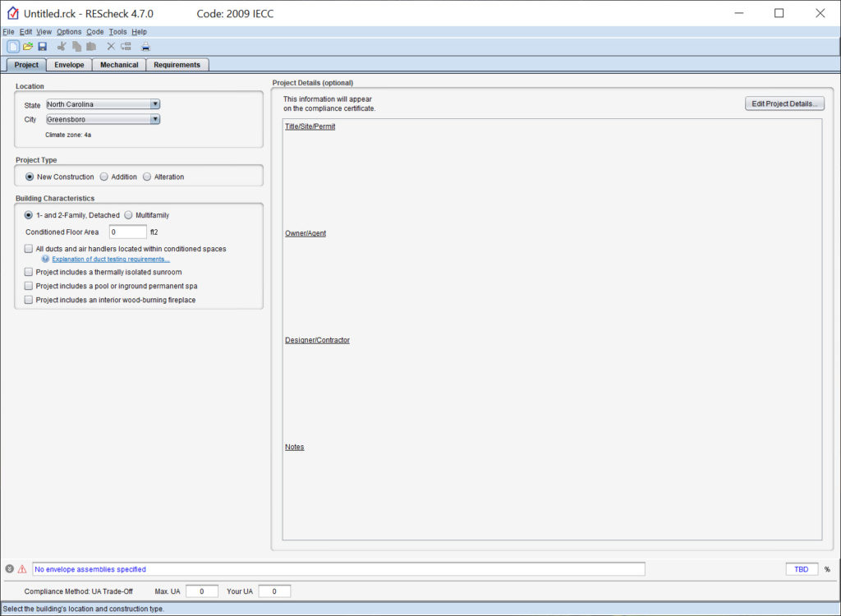The height and width of the screenshot is (616, 841).
Task: Click the Climate zone: 4a label
Action: (68, 135)
